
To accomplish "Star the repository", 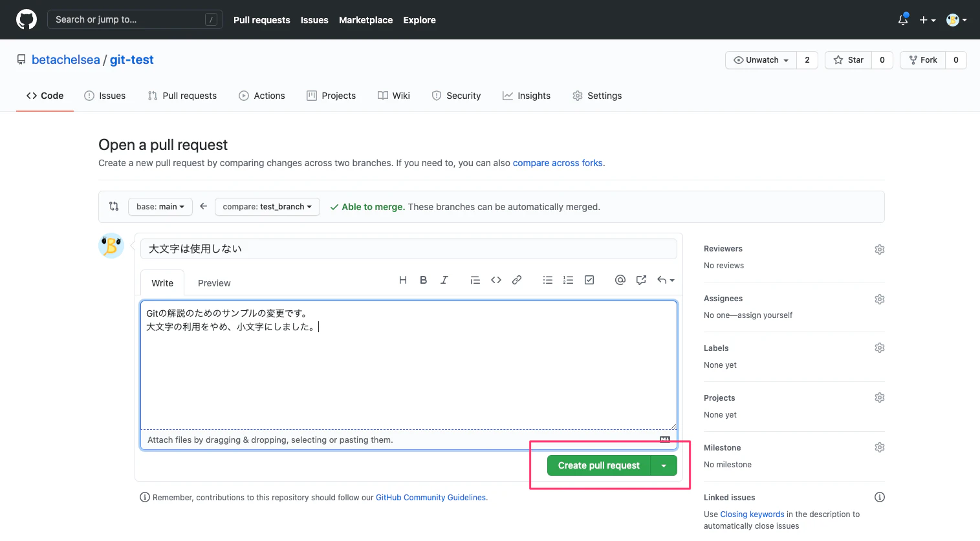I will click(x=849, y=60).
